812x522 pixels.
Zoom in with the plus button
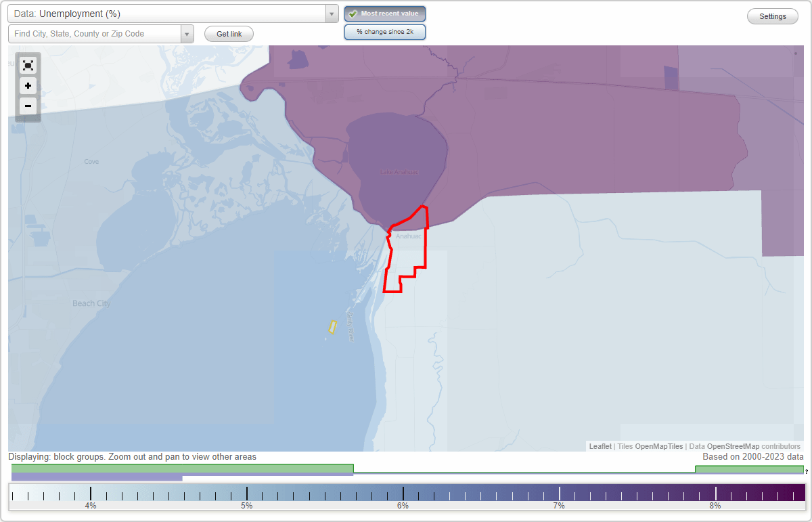[x=28, y=86]
